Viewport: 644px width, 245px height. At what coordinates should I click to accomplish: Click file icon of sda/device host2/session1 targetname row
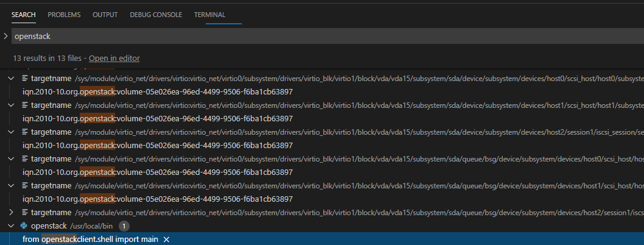pos(24,132)
